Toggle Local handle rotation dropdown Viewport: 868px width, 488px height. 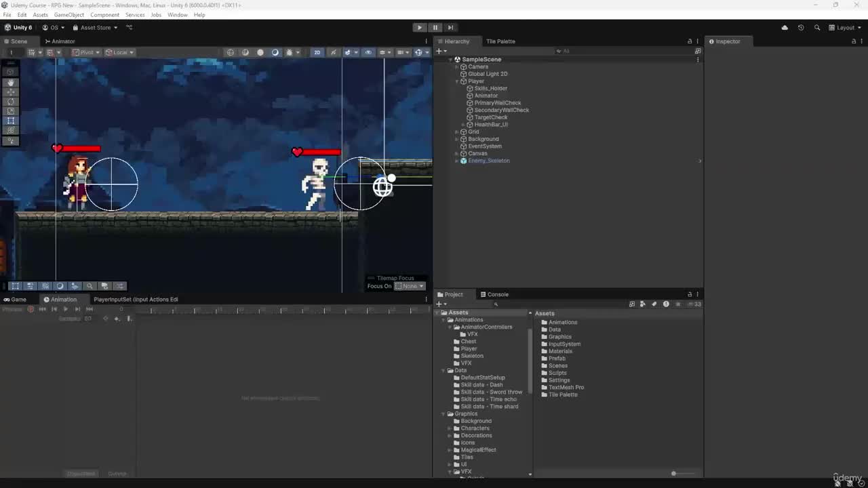pos(119,52)
